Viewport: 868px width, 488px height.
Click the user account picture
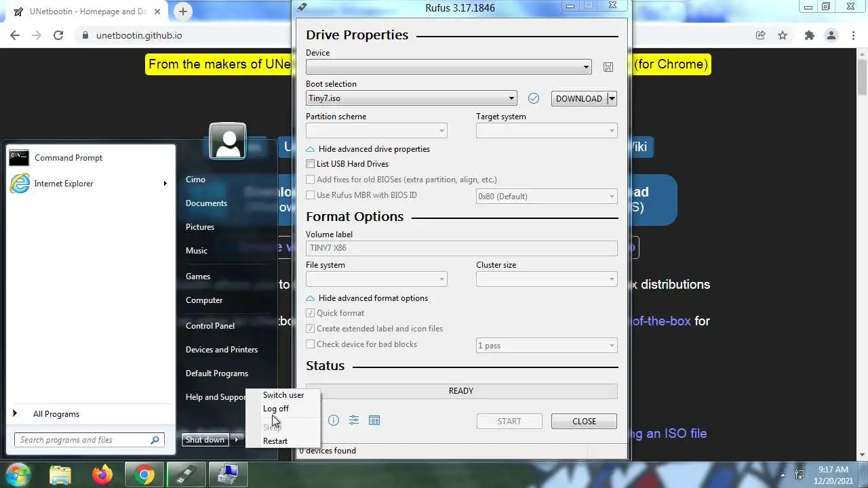228,141
